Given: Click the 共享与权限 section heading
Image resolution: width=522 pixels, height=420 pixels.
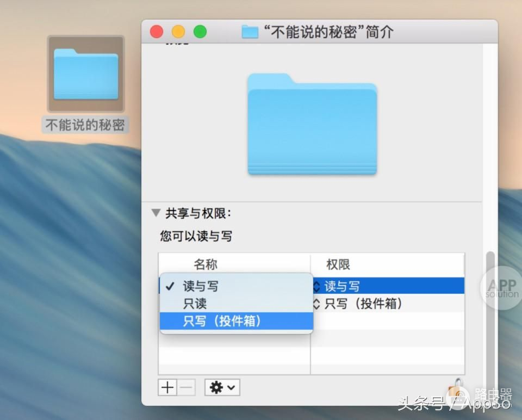Looking at the screenshot, I should pyautogui.click(x=198, y=213).
